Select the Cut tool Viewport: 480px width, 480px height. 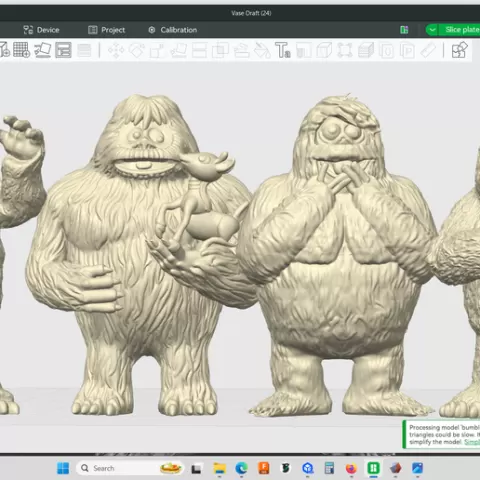[199, 51]
